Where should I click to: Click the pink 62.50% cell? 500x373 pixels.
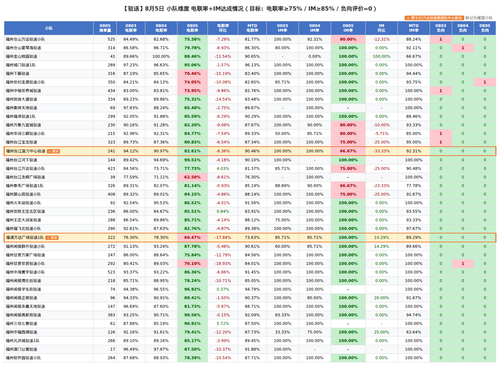[192, 177]
